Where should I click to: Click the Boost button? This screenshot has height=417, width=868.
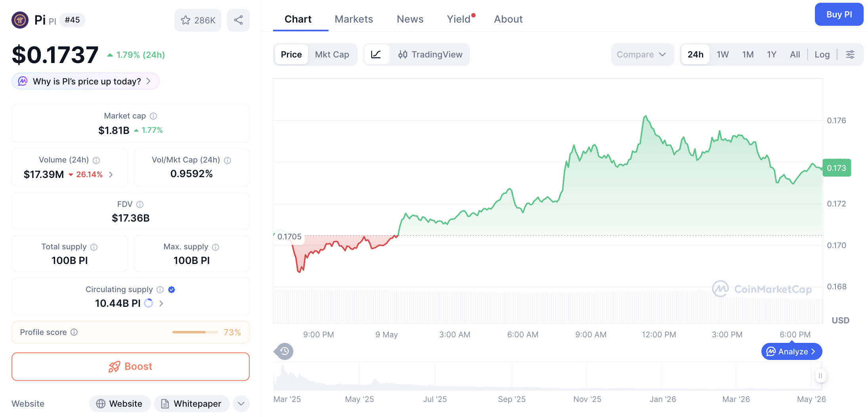tap(130, 366)
